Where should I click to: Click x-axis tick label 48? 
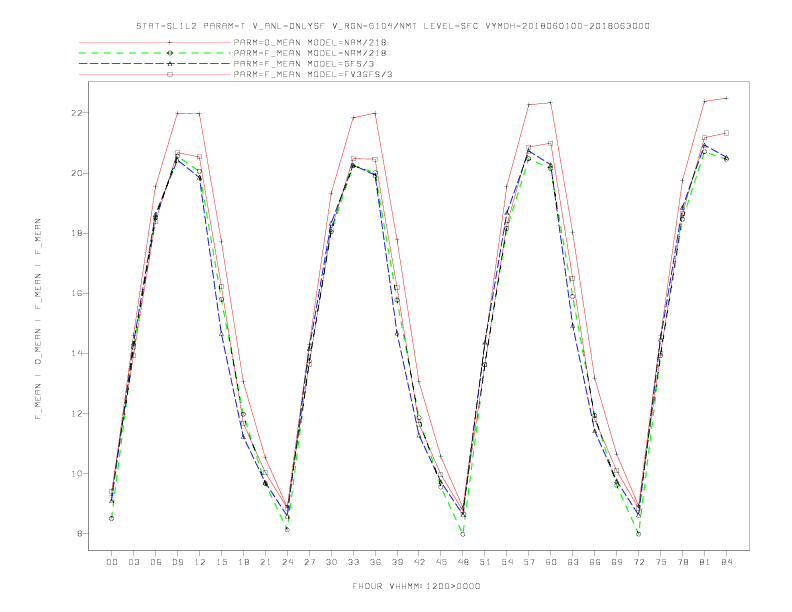[x=463, y=562]
